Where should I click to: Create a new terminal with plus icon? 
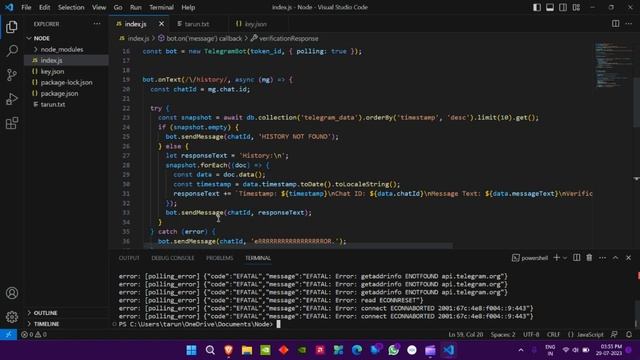click(556, 258)
